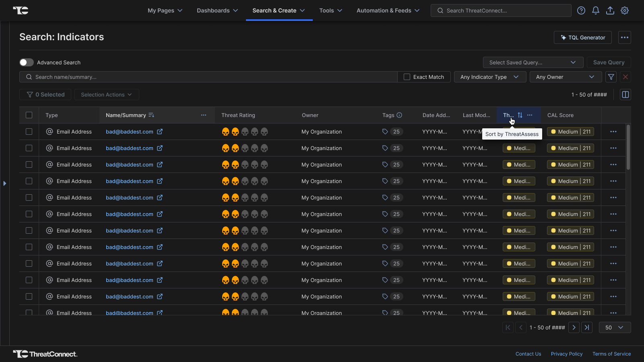Open the settings gear in top bar

[x=624, y=10]
